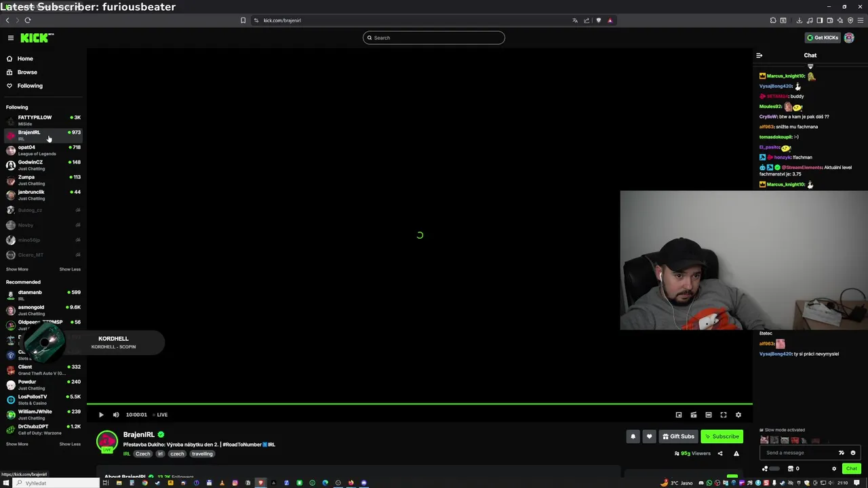
Task: Collapse Following list with Show Less
Action: (70, 269)
